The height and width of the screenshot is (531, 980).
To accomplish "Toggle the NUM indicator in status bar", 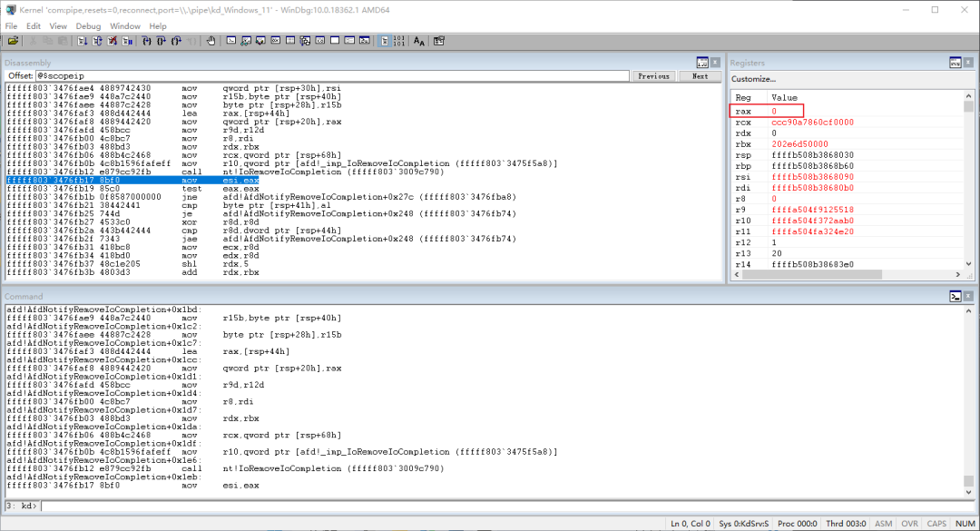I will click(965, 523).
